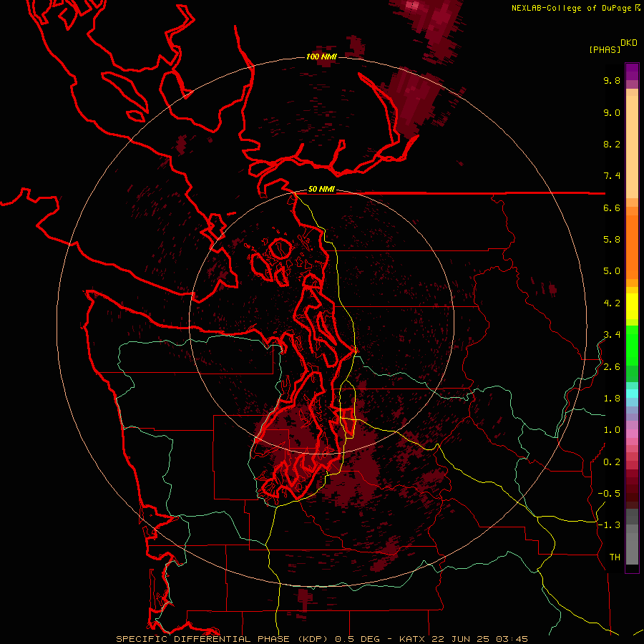Click the 2.6 value on the scale
This screenshot has width=644, height=644.
point(612,367)
